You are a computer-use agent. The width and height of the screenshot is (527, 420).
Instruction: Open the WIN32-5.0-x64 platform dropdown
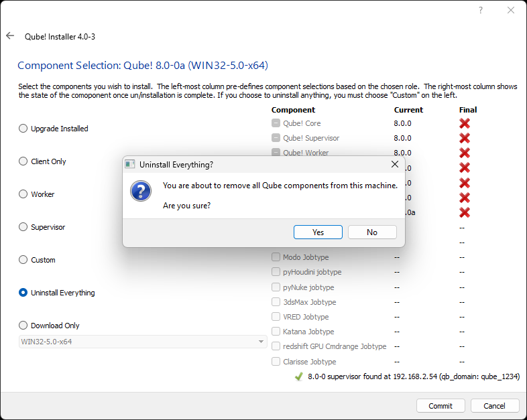click(143, 342)
